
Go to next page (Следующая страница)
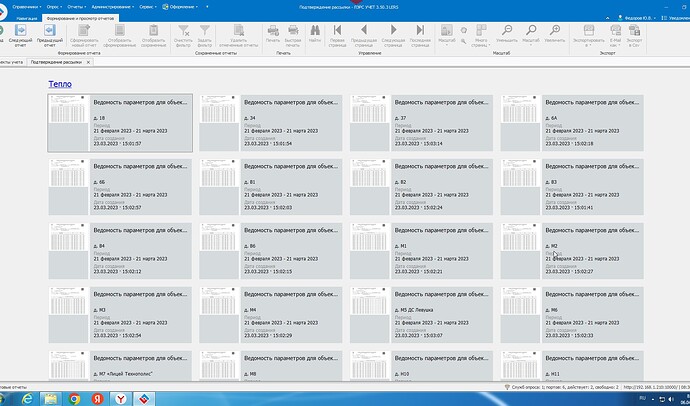pos(393,35)
